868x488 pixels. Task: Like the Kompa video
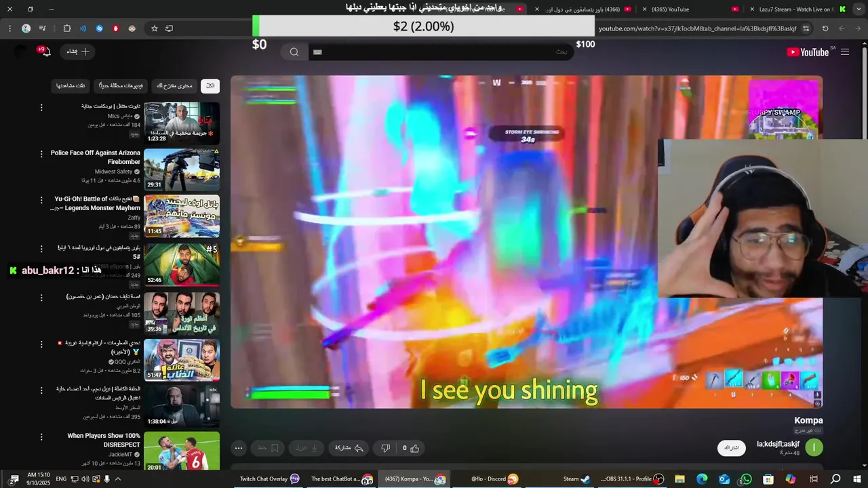[x=411, y=448]
